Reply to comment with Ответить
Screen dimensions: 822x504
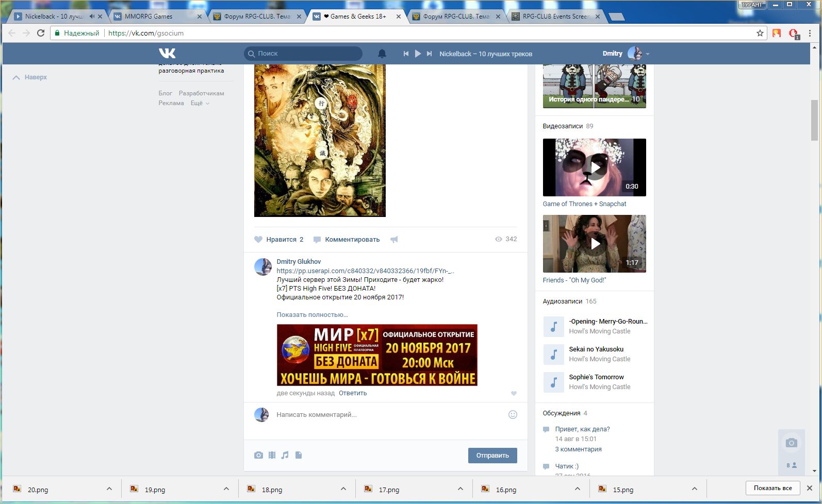click(353, 393)
